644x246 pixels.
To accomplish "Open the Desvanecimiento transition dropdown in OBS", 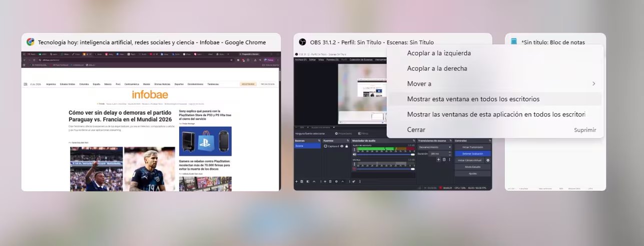I will 435,147.
